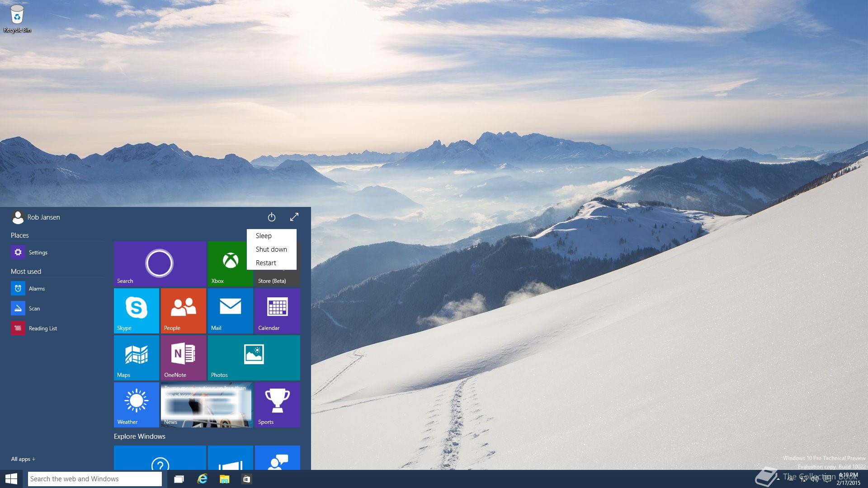Open notifications action center icon

click(x=827, y=479)
